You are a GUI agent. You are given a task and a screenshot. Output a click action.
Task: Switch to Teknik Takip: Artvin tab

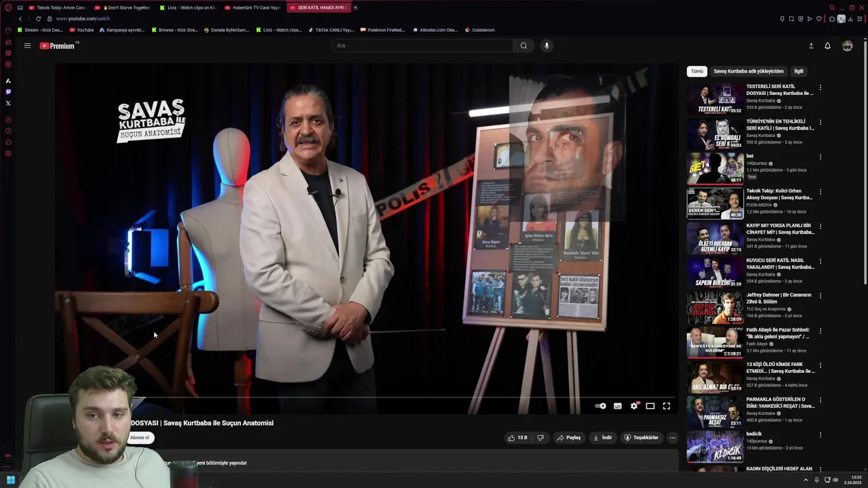point(57,7)
